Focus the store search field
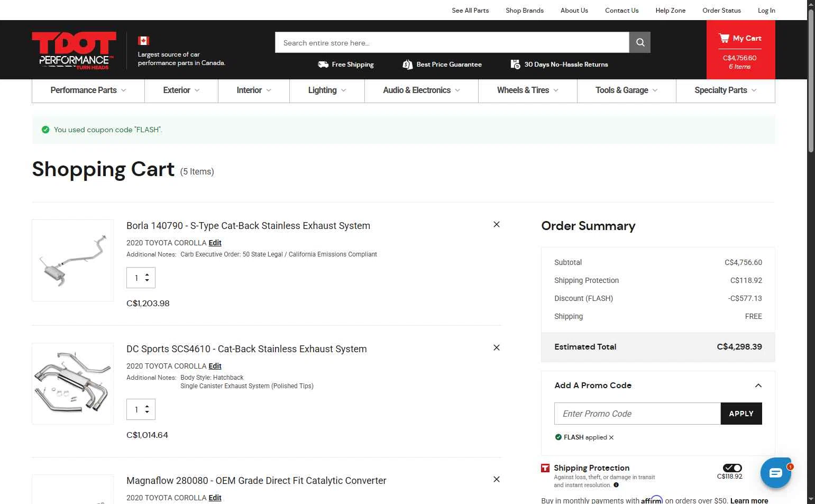The image size is (815, 504). click(x=452, y=42)
